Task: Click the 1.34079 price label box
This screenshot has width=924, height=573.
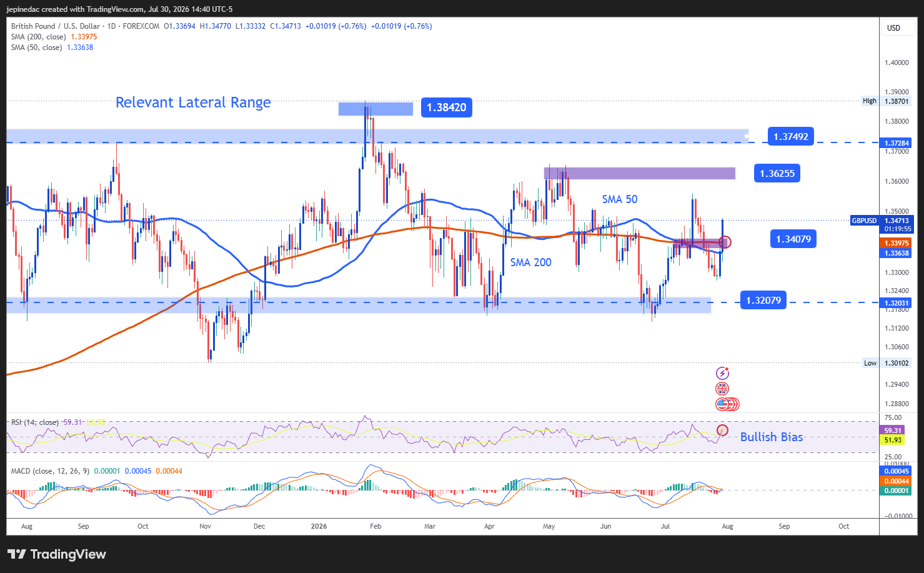Action: [793, 239]
